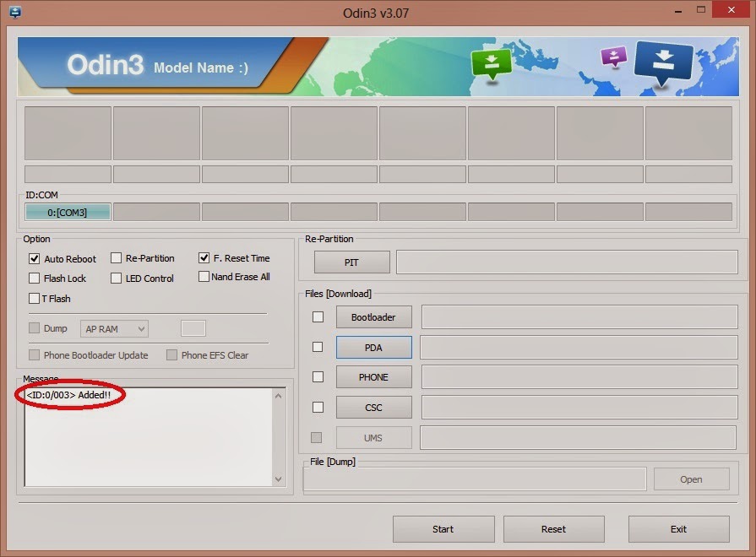756x557 pixels.
Task: Click the small field next to AP RAM
Action: [193, 328]
